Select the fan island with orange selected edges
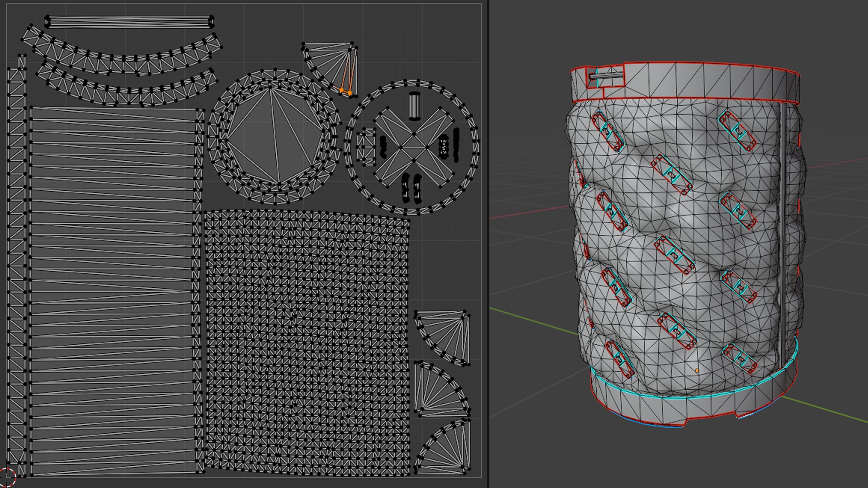Screen dimensions: 868x488 pyautogui.click(x=332, y=68)
